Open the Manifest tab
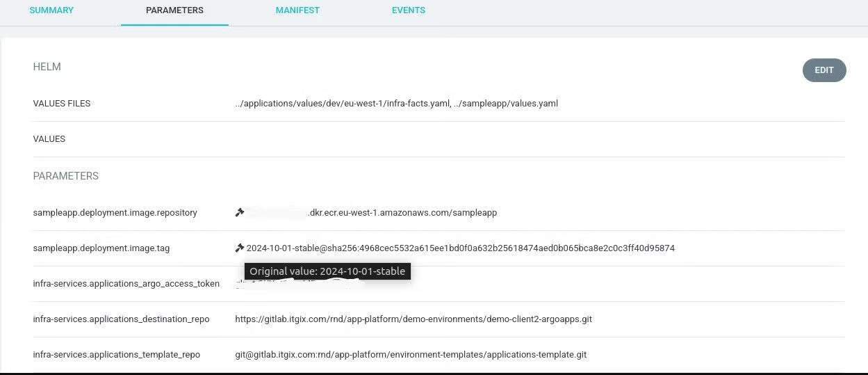 pos(297,10)
